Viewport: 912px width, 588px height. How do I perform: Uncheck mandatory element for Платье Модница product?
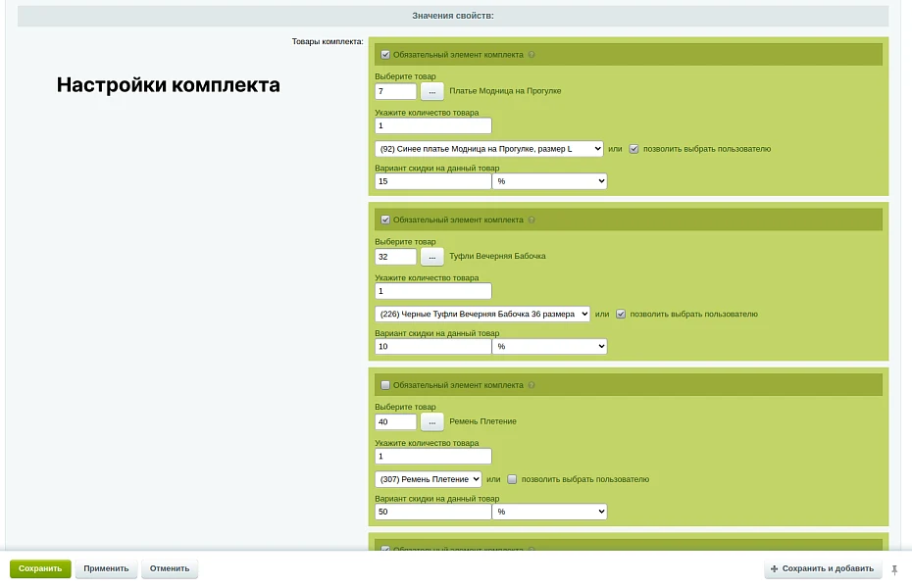[385, 55]
